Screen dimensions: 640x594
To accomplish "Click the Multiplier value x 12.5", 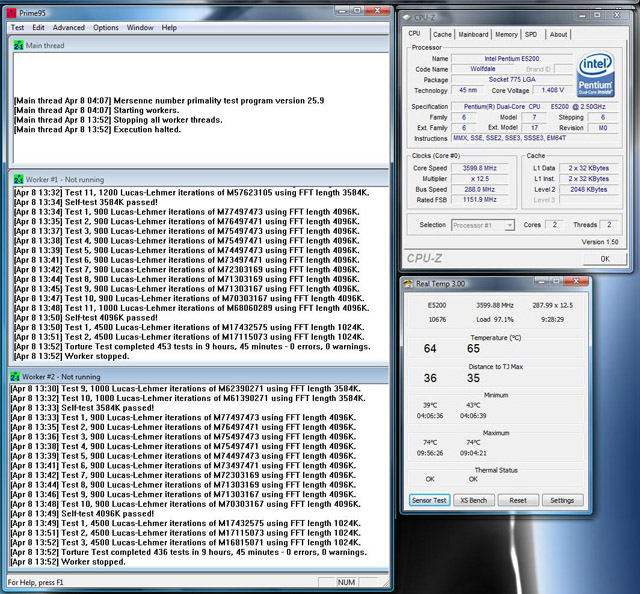I will [480, 179].
